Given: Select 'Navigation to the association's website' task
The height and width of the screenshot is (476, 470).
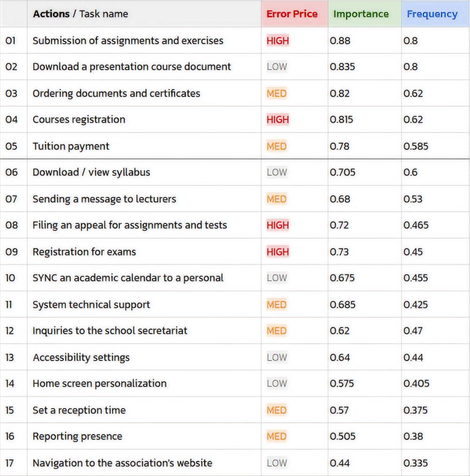Looking at the screenshot, I should tap(122, 463).
